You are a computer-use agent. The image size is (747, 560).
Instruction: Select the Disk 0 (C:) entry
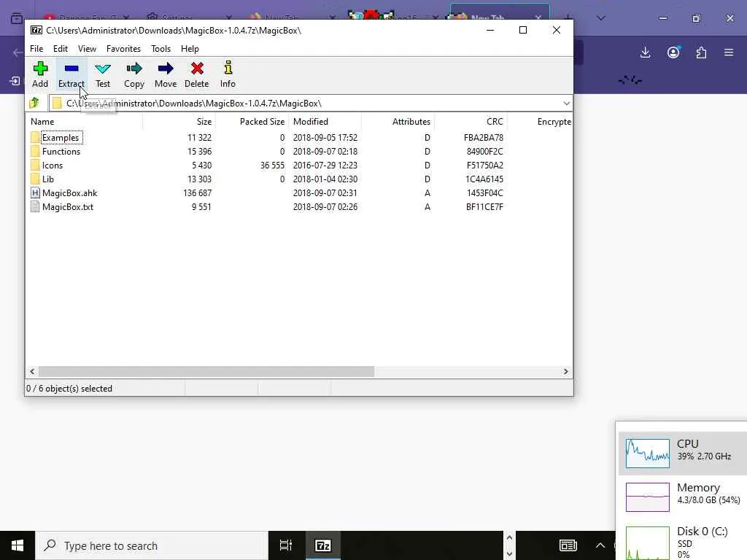coord(683,542)
